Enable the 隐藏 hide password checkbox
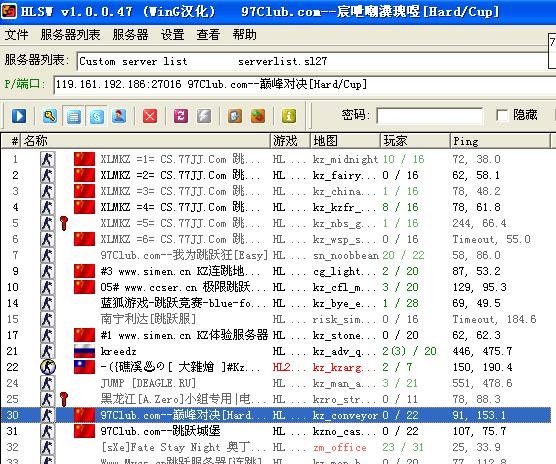 (x=502, y=115)
